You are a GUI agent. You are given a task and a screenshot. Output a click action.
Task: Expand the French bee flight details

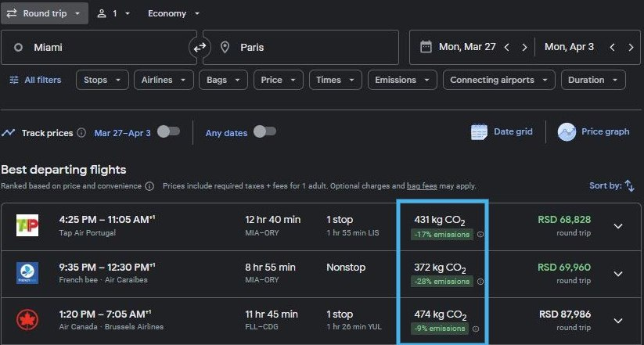pyautogui.click(x=618, y=274)
